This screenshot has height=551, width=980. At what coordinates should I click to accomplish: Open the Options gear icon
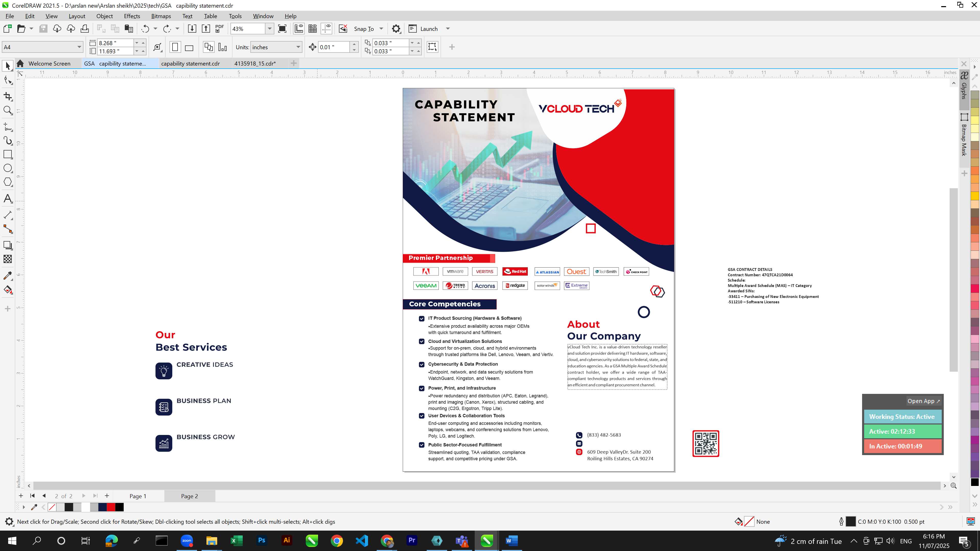(396, 29)
